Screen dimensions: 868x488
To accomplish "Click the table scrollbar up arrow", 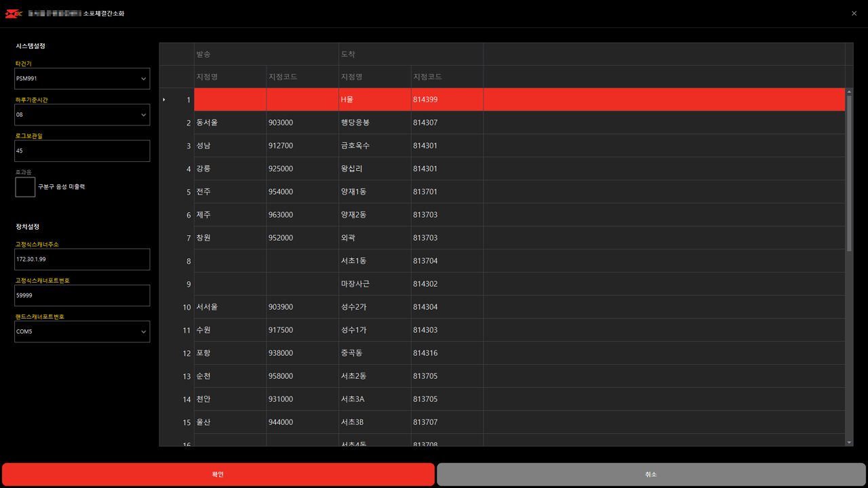I will coord(849,91).
